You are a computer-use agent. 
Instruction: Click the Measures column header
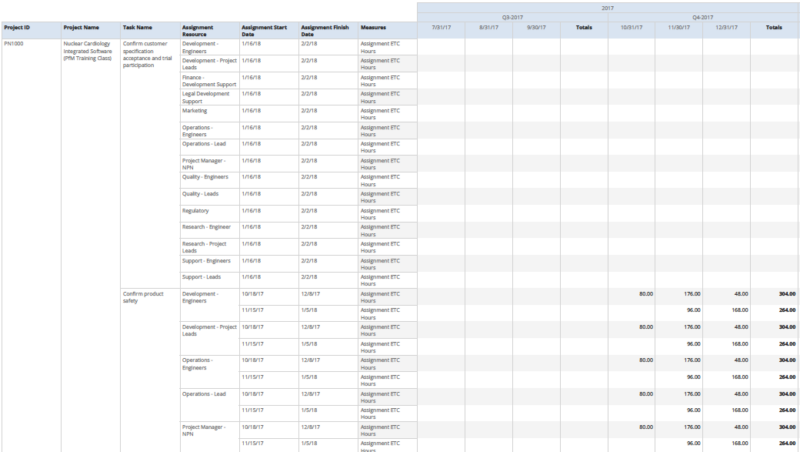(x=388, y=31)
